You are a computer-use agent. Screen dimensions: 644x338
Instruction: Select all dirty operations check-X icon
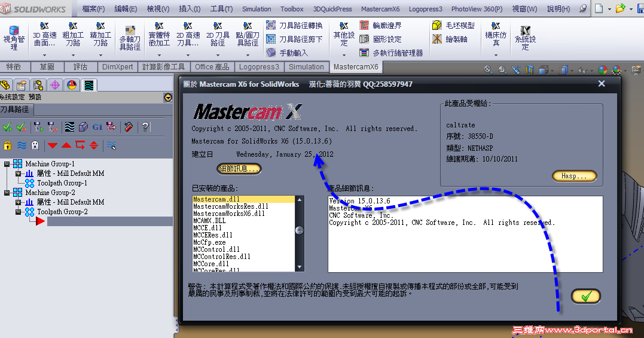(x=22, y=127)
